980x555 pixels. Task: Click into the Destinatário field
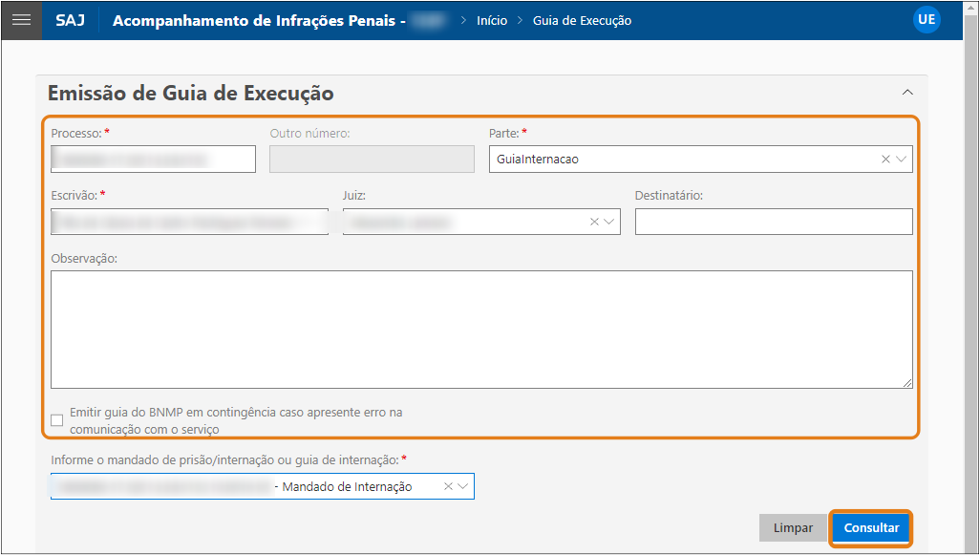[773, 222]
